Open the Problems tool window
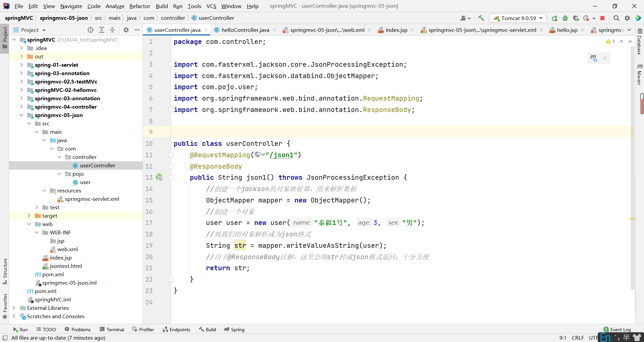 click(77, 330)
